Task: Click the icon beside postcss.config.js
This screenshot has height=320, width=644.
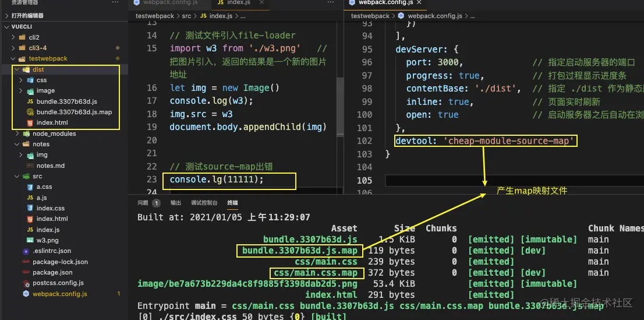Action: [26, 283]
